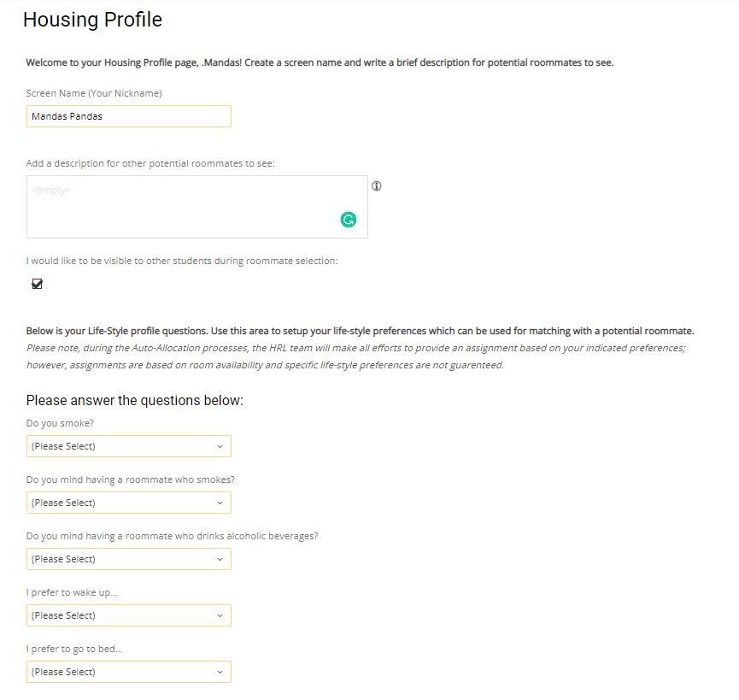Click the chevron on the bedtime preference dropdown
The height and width of the screenshot is (700, 739).
click(x=221, y=672)
